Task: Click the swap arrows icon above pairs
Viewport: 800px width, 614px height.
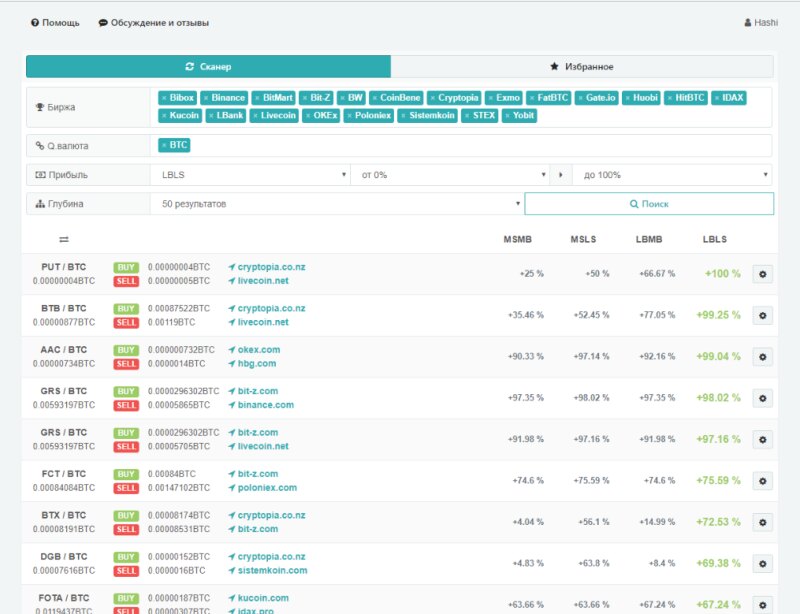Action: click(x=64, y=240)
